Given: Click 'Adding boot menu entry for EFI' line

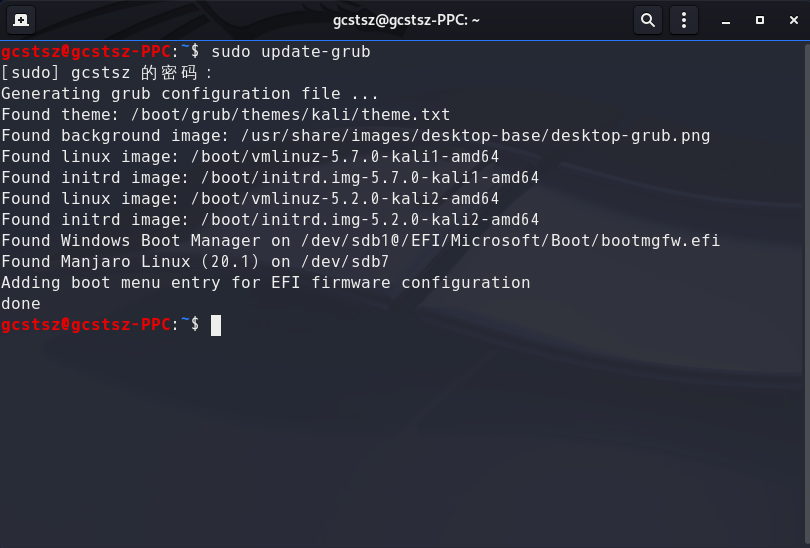Looking at the screenshot, I should pyautogui.click(x=266, y=283).
